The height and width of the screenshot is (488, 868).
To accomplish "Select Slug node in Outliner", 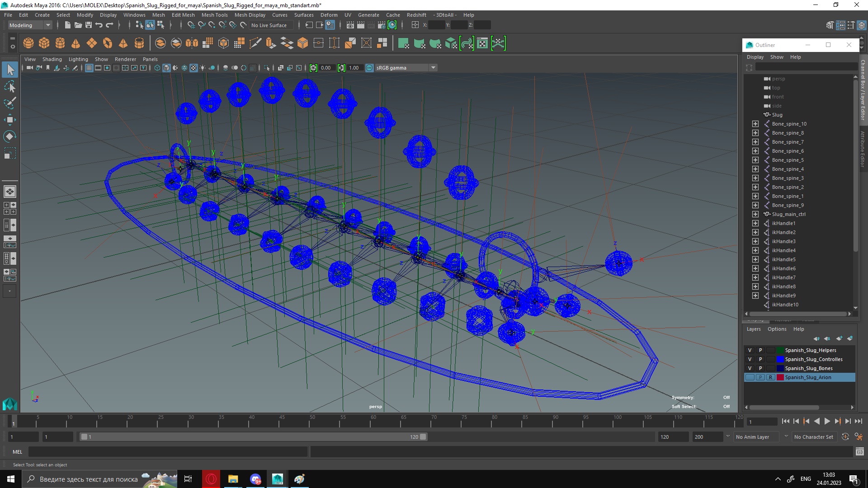I will coord(777,115).
